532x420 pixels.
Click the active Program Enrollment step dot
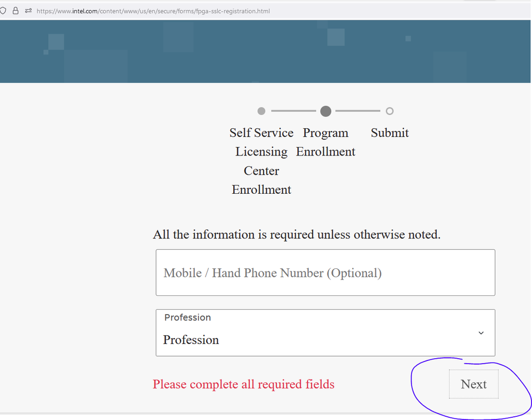(x=326, y=111)
